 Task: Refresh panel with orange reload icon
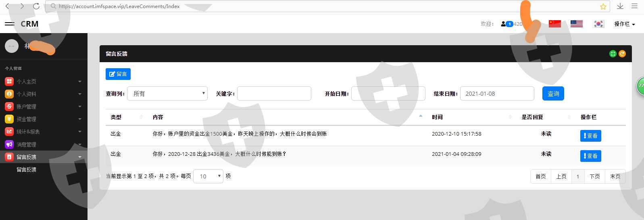pyautogui.click(x=622, y=54)
